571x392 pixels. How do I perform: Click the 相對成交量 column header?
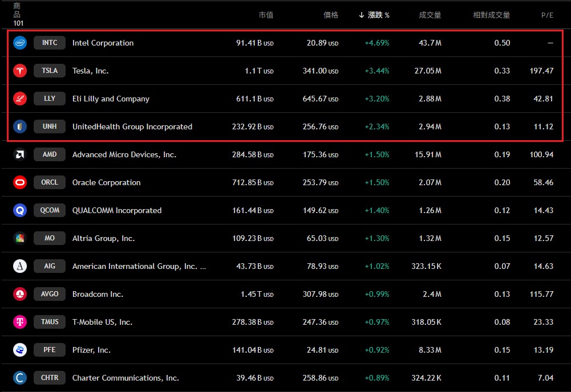[492, 15]
